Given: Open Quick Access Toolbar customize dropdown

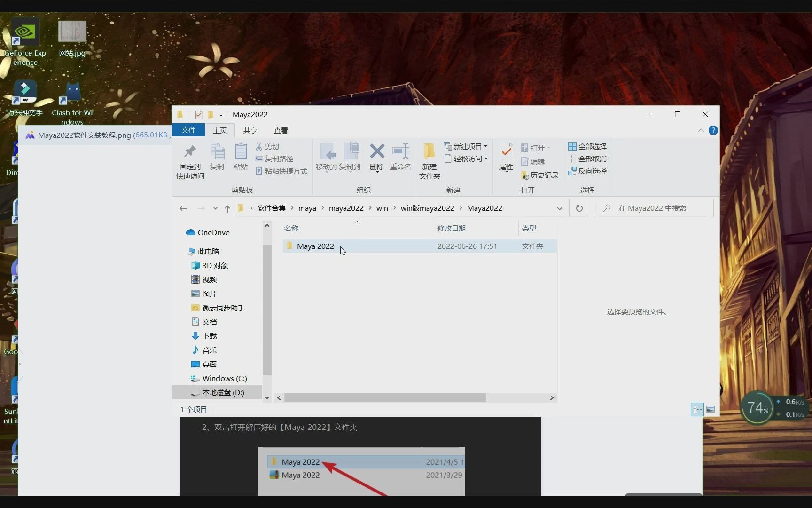Looking at the screenshot, I should tap(221, 115).
